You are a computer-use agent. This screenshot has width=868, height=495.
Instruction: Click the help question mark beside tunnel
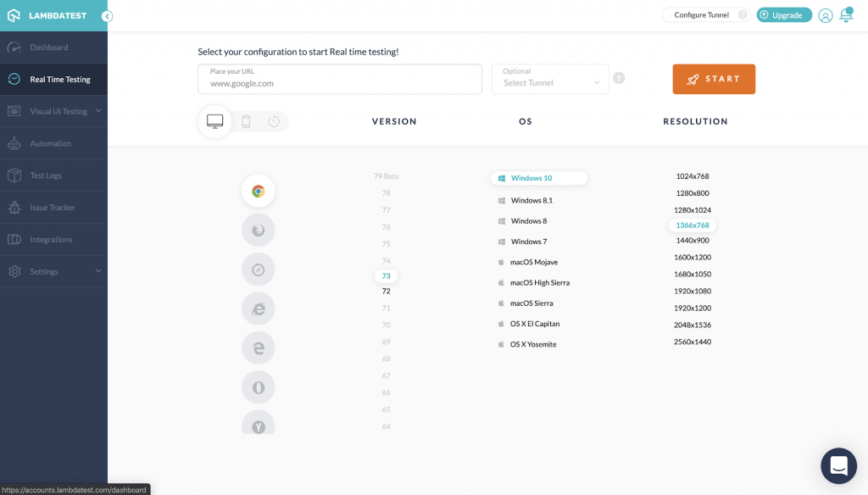619,78
